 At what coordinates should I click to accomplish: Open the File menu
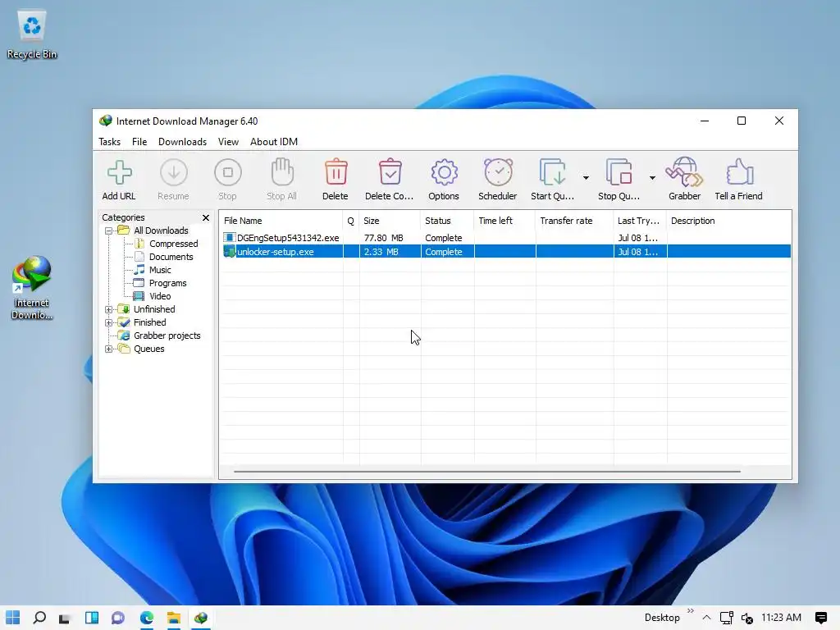tap(139, 141)
